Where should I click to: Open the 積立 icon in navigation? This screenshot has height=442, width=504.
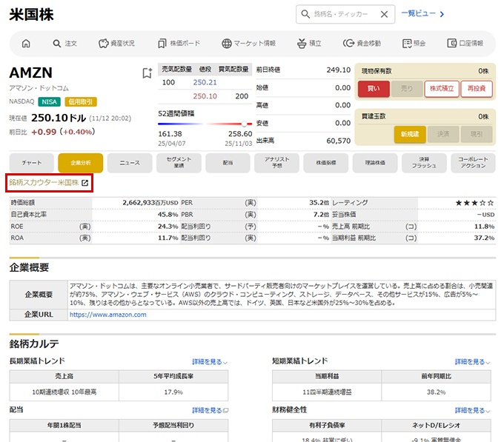point(301,43)
